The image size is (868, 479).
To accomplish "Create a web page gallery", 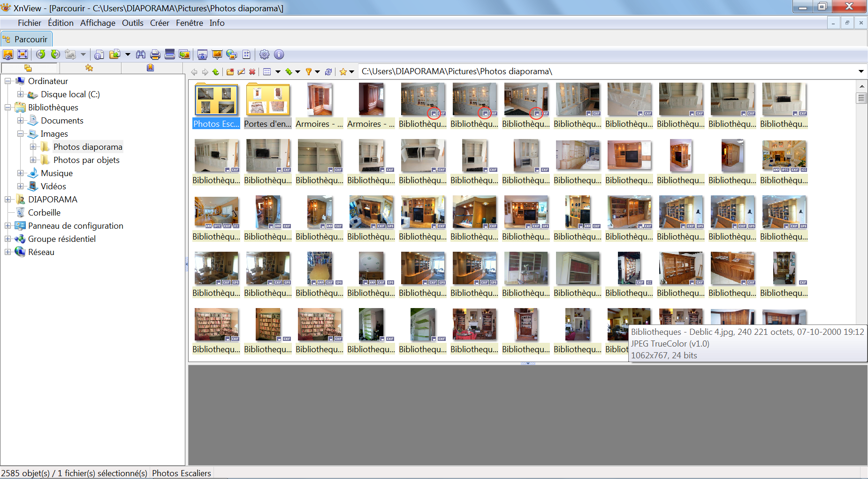I will pyautogui.click(x=231, y=54).
